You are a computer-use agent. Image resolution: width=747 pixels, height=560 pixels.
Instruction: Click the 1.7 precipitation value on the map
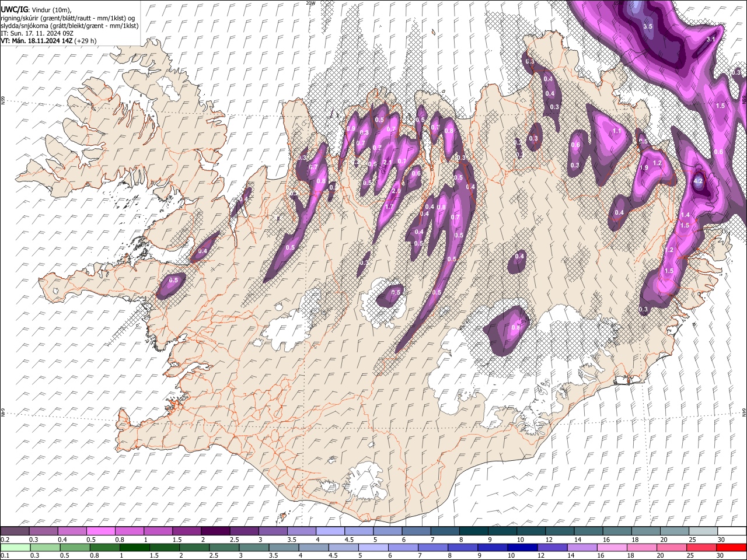pyautogui.click(x=390, y=206)
